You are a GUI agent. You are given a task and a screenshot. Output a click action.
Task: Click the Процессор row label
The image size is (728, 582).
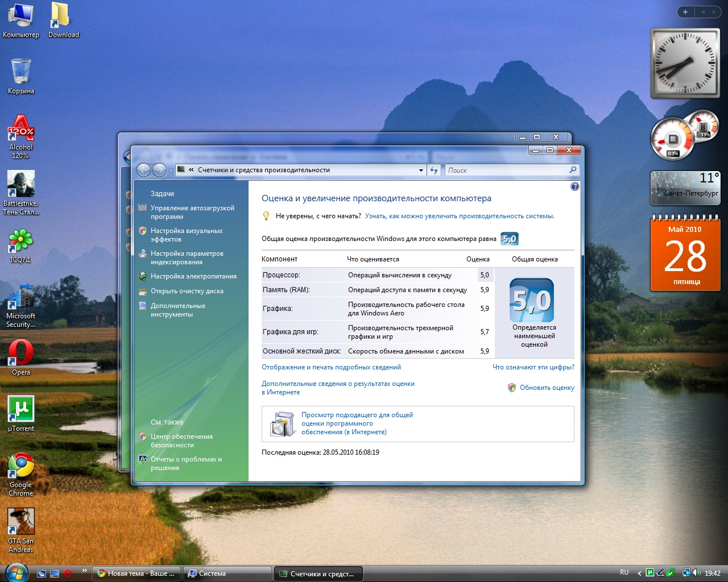point(281,275)
